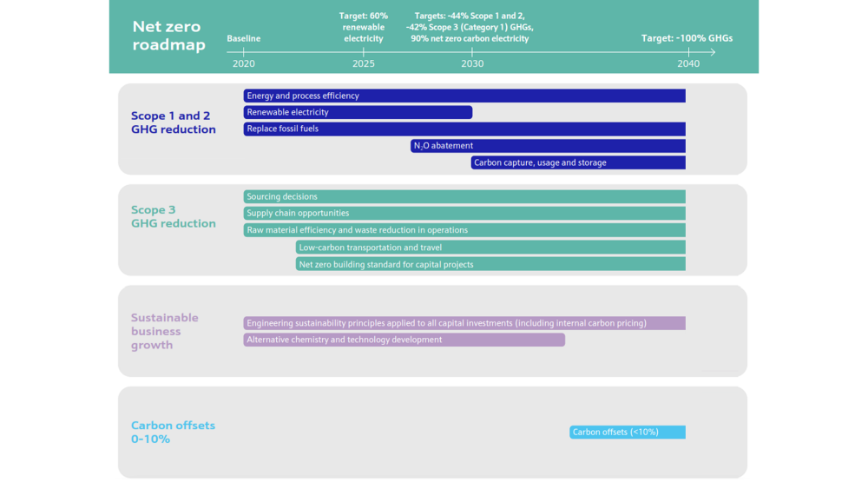Image resolution: width=868 pixels, height=489 pixels.
Task: Click the Scope 1 and 2 GHG reduction heading
Action: coord(173,122)
